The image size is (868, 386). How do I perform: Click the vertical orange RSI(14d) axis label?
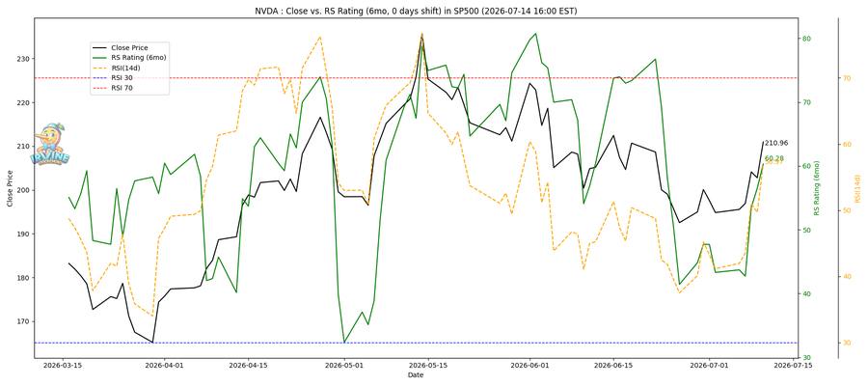tap(857, 189)
